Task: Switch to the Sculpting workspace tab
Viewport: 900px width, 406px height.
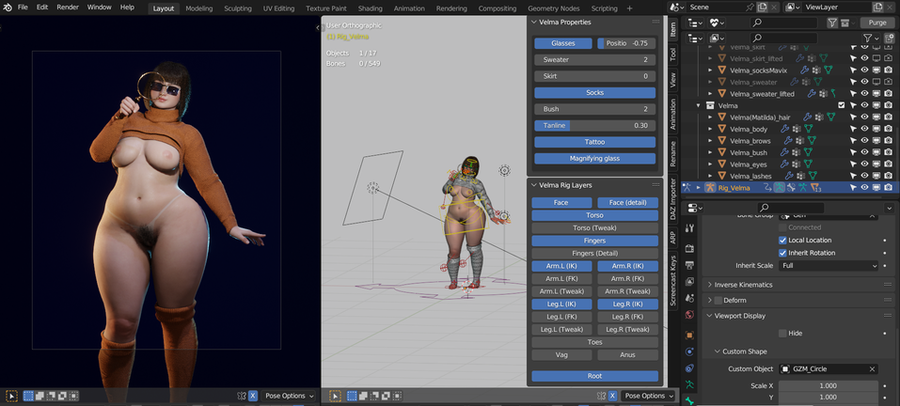Action: click(x=238, y=9)
